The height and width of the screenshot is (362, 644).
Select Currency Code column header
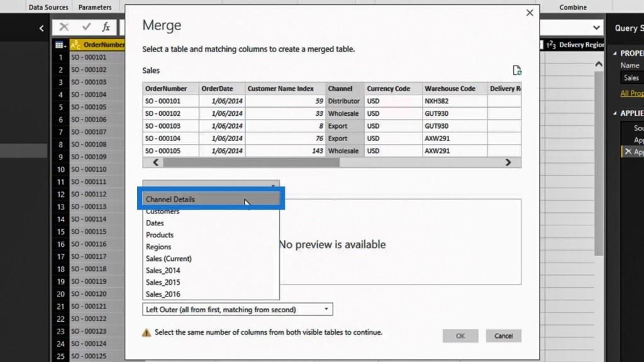(393, 88)
